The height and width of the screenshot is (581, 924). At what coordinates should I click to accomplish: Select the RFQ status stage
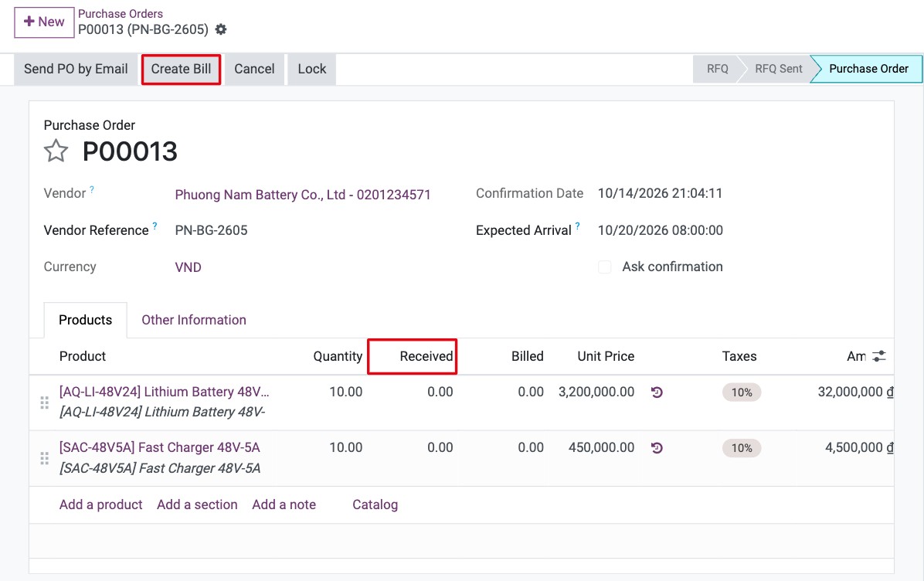pos(717,69)
